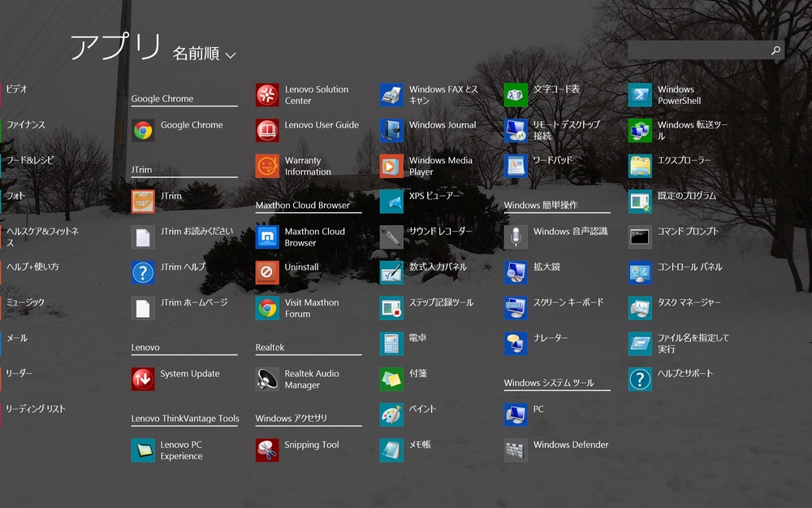
Task: Launch Maxthon Cloud Browser icon
Action: click(x=267, y=237)
